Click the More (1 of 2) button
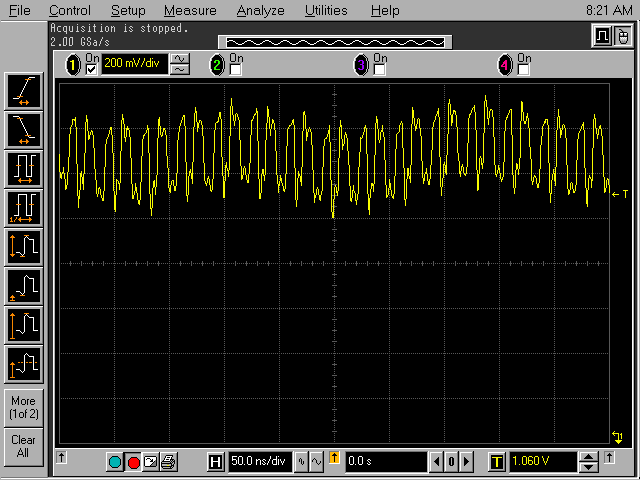The width and height of the screenshot is (640, 480). click(x=23, y=407)
